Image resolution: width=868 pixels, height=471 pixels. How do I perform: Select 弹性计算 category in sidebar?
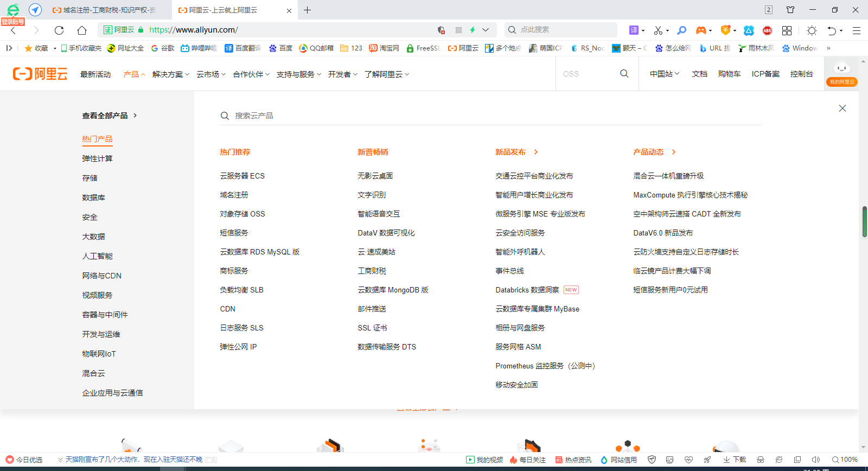click(x=97, y=158)
